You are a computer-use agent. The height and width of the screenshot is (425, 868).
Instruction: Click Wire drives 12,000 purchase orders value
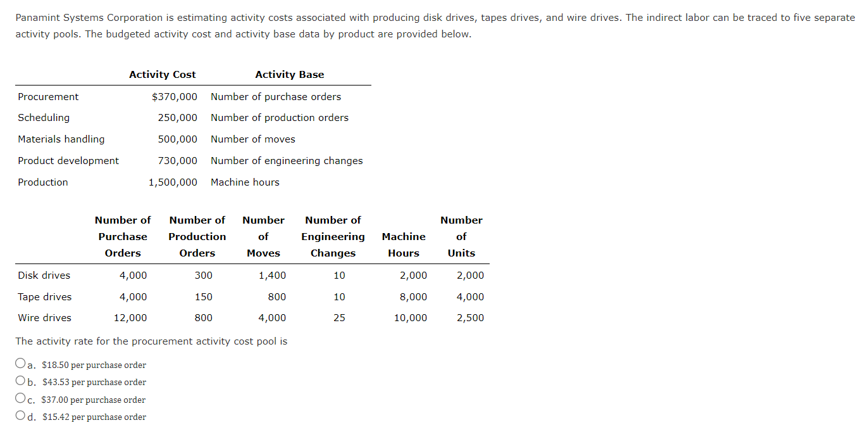tap(130, 318)
